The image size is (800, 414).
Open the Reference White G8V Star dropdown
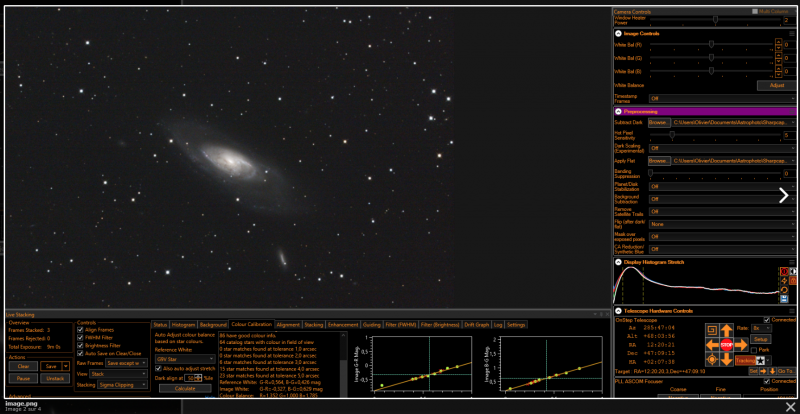[185, 359]
